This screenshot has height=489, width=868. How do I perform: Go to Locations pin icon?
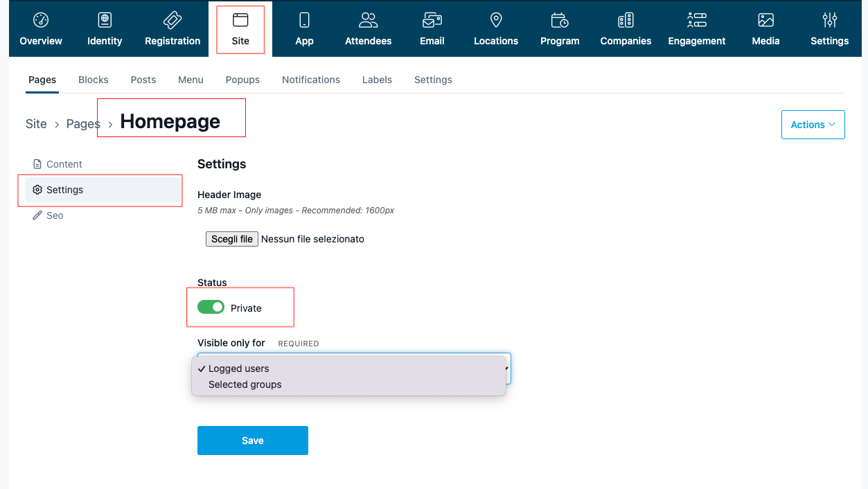(496, 20)
